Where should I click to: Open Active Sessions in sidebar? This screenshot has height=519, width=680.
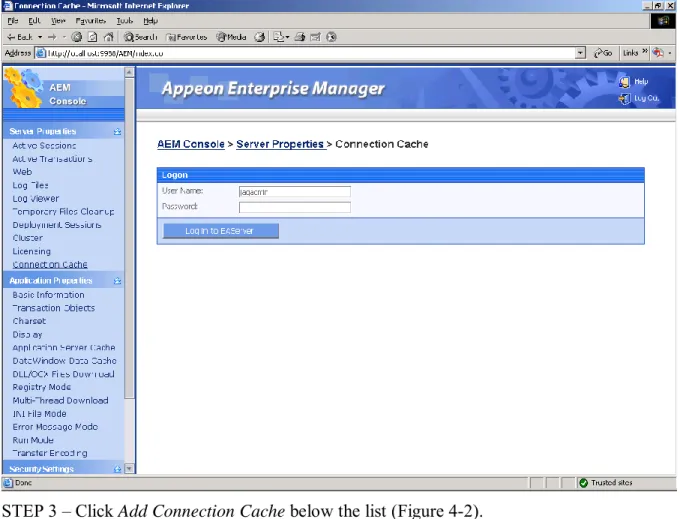[x=44, y=146]
